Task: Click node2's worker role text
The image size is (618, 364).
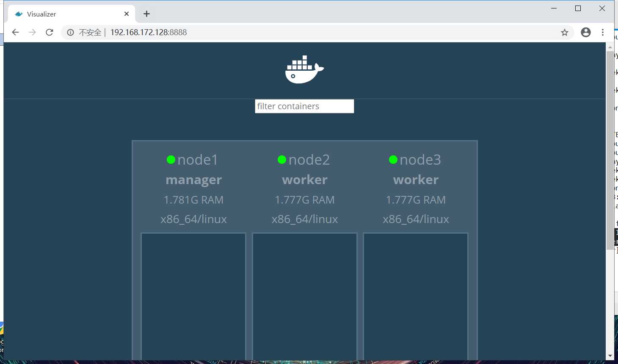Action: 305,180
